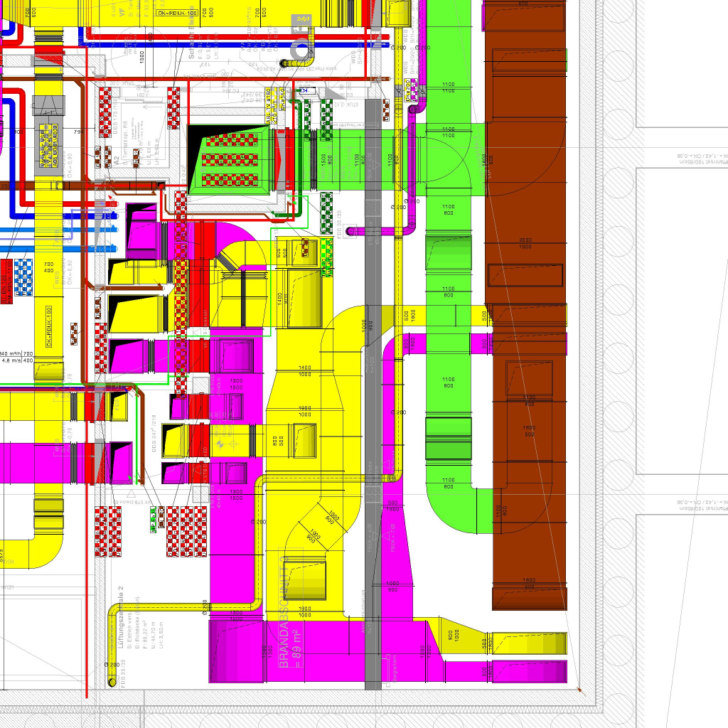Select the green damper segment on green duct
The height and width of the screenshot is (728, 728).
pos(448,439)
